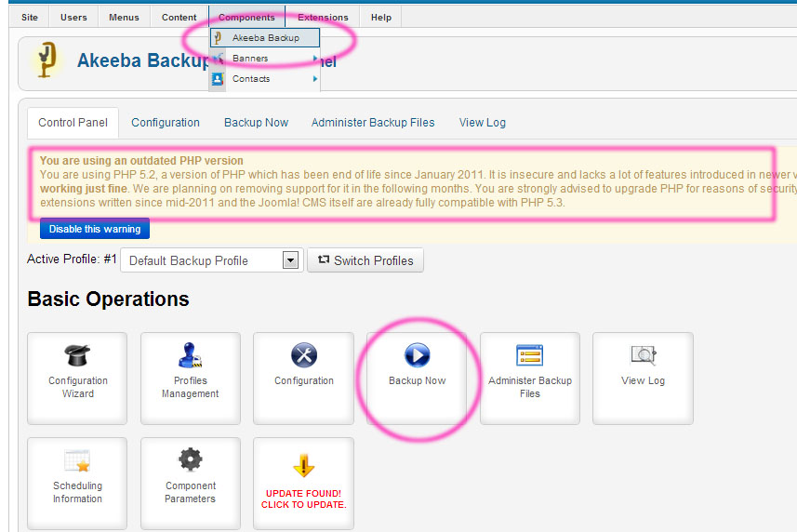Viewport: 797px width, 532px height.
Task: Switch to the Control Panel tab
Action: [73, 123]
